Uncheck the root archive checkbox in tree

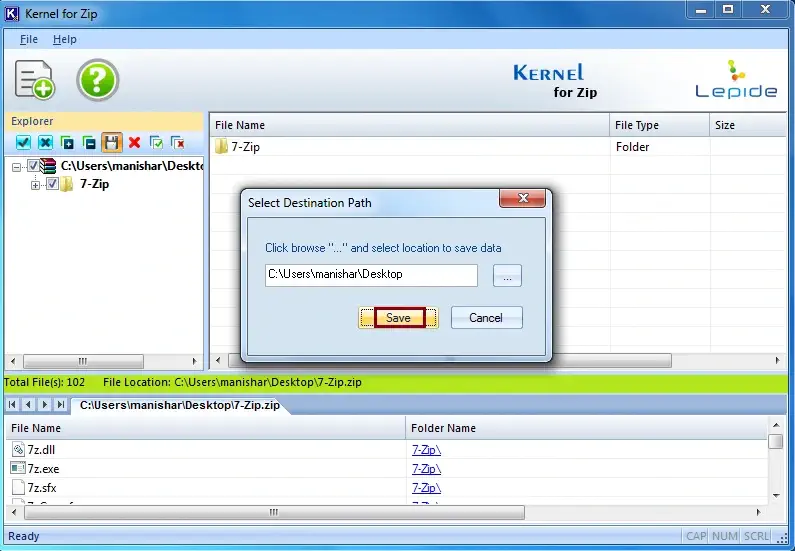[33, 166]
